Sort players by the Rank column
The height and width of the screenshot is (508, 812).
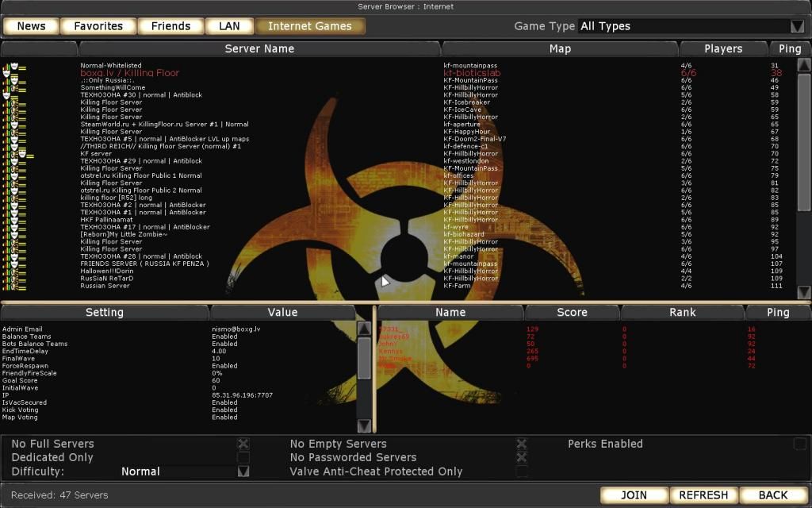[x=683, y=312]
